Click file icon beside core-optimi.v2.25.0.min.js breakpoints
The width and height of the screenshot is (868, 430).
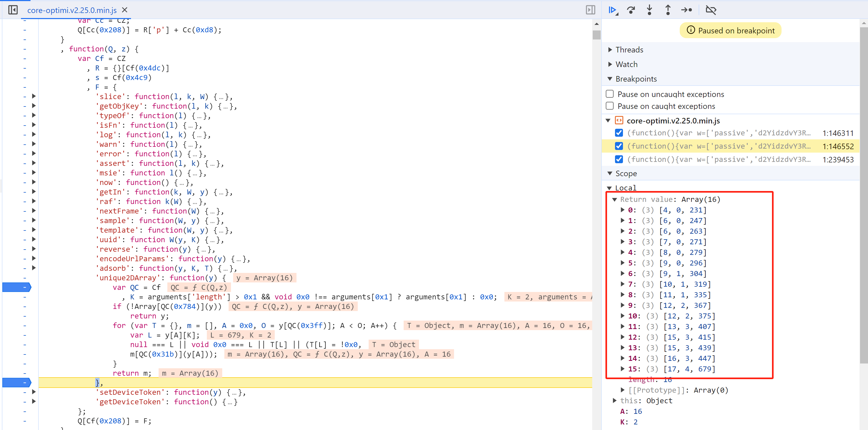pos(619,120)
